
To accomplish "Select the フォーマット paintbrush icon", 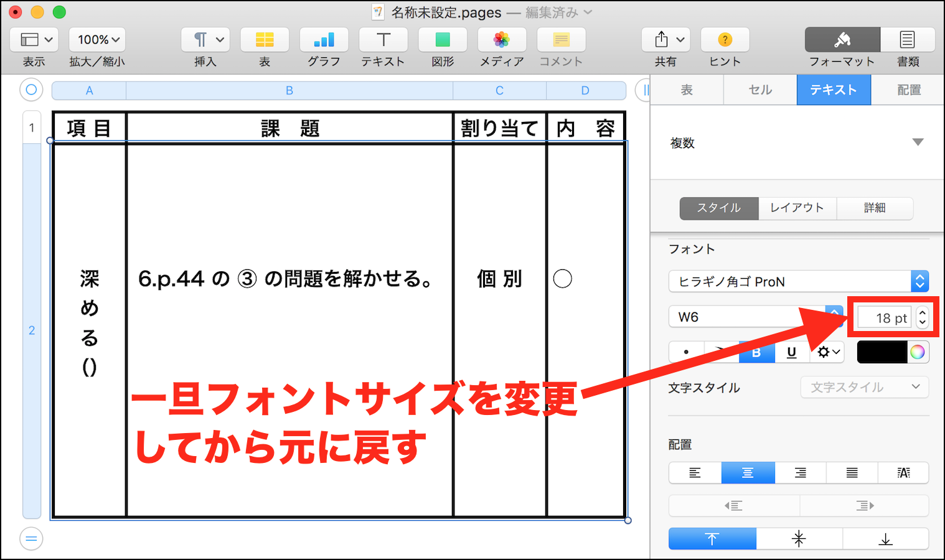I will pos(842,39).
